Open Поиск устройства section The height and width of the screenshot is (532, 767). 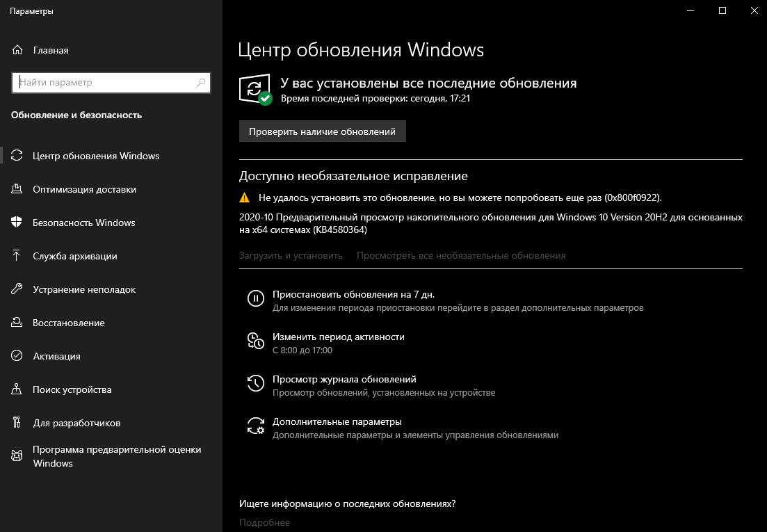(x=72, y=389)
